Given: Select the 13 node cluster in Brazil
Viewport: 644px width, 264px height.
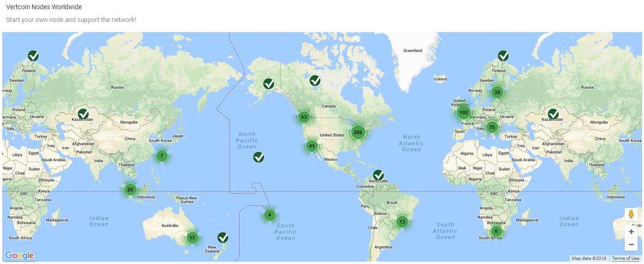Looking at the screenshot, I should (402, 222).
